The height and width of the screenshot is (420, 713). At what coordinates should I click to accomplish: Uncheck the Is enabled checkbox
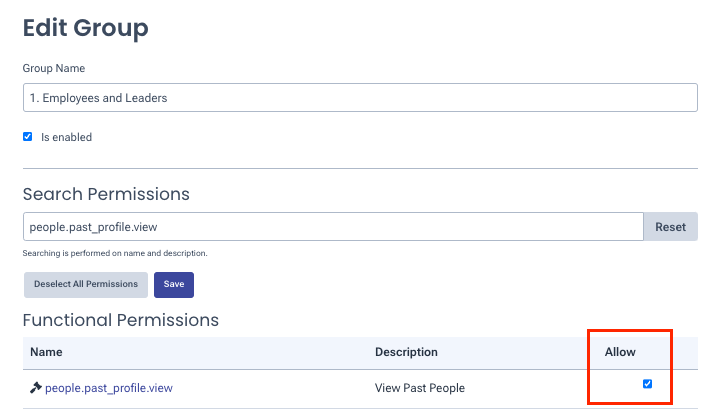pos(28,137)
